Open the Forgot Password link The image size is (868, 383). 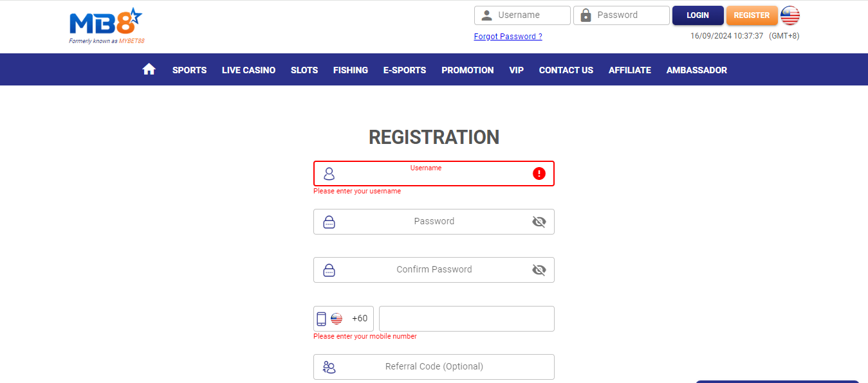coord(508,36)
